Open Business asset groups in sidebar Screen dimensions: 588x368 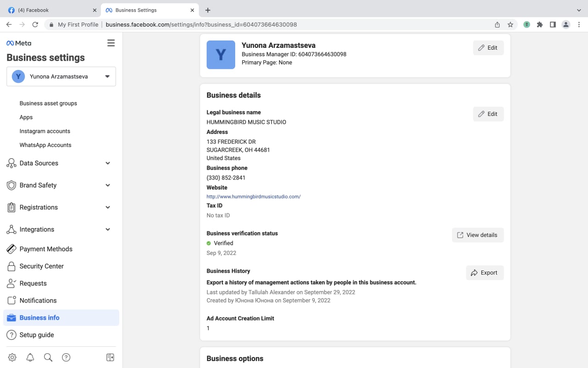coord(48,103)
